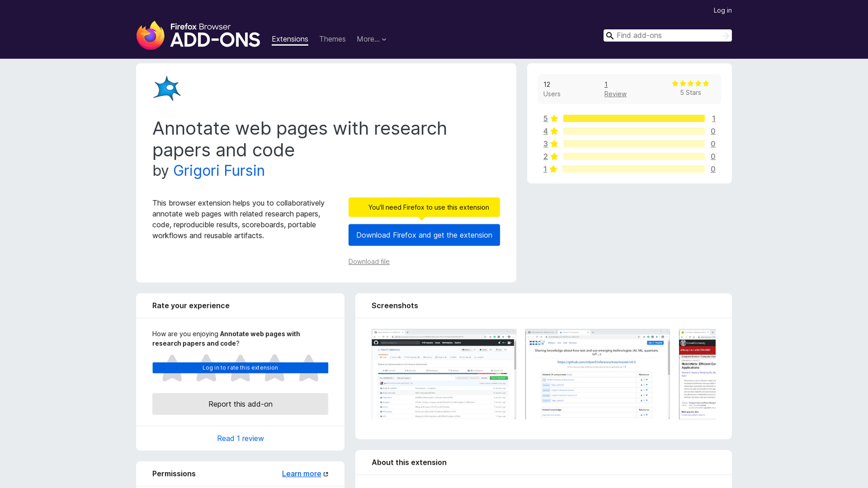Click the Download file link
Screen dimensions: 868x488
(369, 261)
